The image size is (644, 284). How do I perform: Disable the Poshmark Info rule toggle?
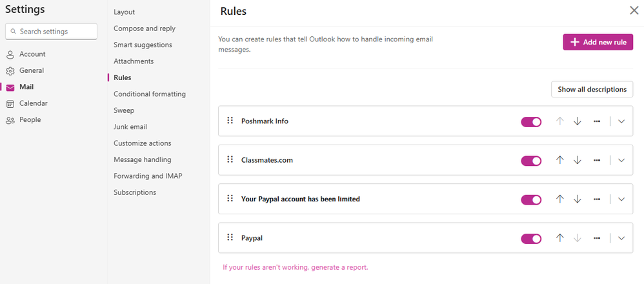tap(531, 121)
